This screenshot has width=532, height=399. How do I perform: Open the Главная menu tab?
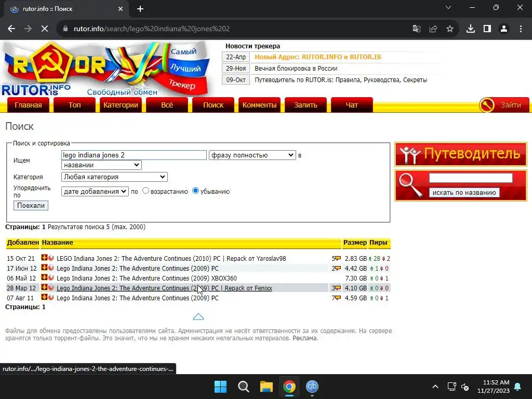tap(28, 105)
